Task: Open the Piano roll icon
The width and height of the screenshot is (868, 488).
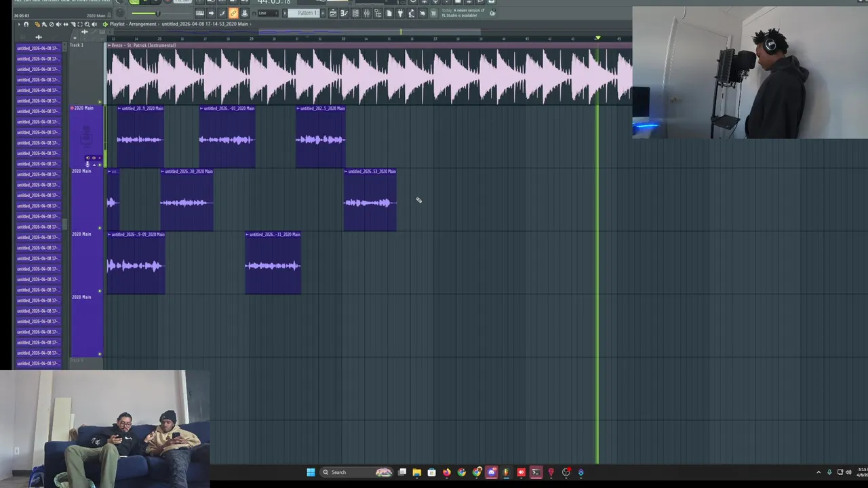Action: (x=344, y=13)
